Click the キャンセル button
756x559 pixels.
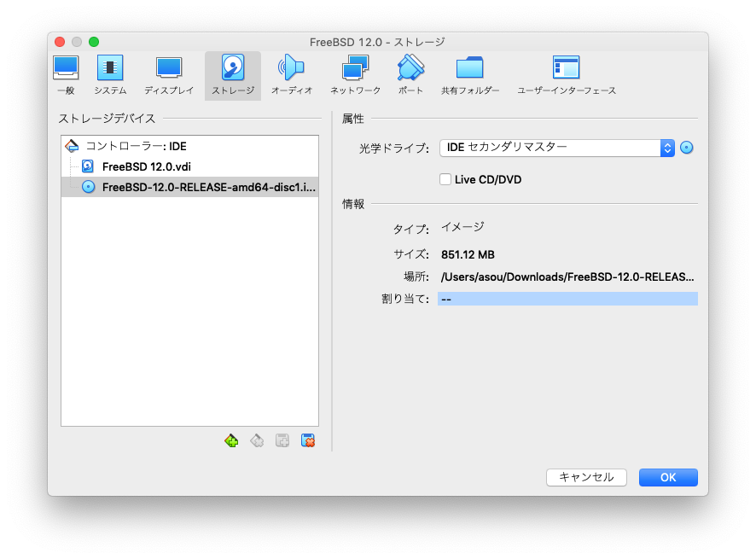586,477
